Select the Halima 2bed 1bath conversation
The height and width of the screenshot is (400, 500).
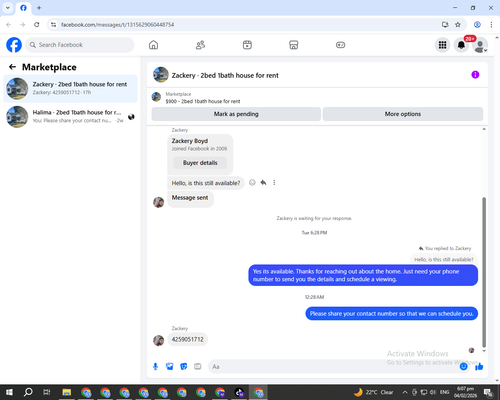click(x=70, y=116)
